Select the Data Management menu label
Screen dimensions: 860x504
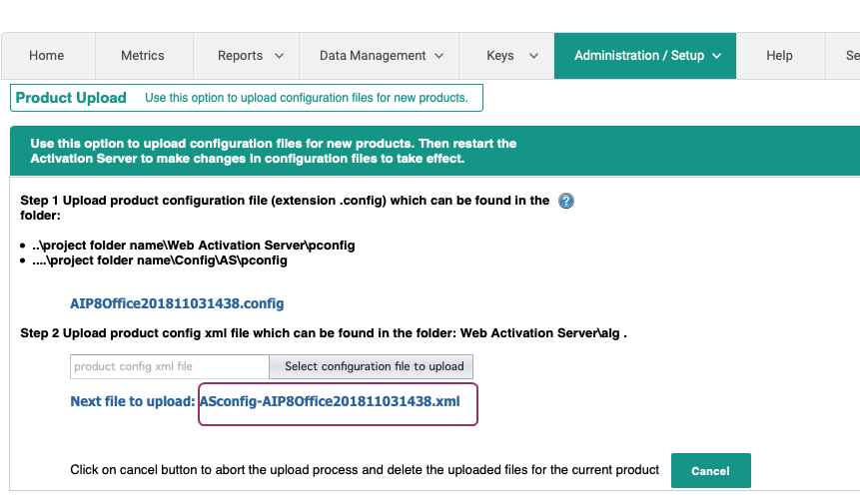coord(373,56)
